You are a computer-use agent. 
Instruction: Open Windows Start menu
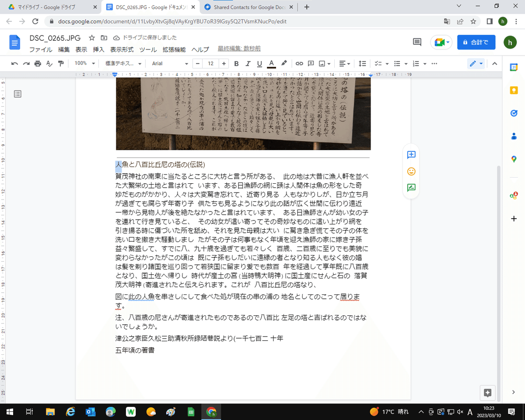click(10, 412)
